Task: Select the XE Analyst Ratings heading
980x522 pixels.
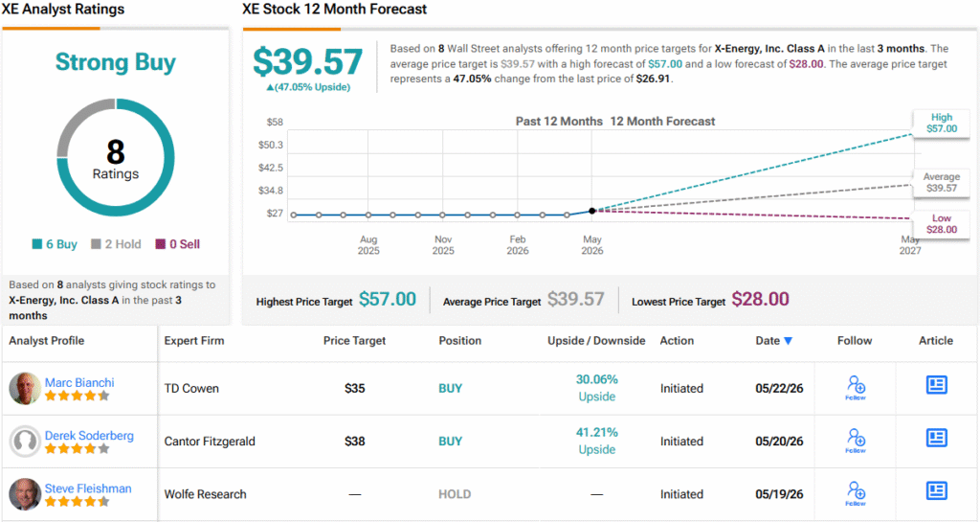Action: 63,10
